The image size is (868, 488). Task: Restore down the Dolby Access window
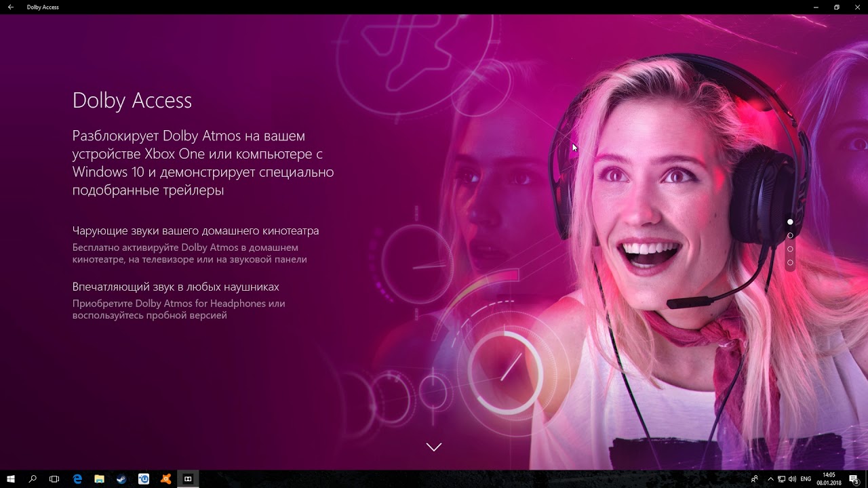(x=836, y=7)
